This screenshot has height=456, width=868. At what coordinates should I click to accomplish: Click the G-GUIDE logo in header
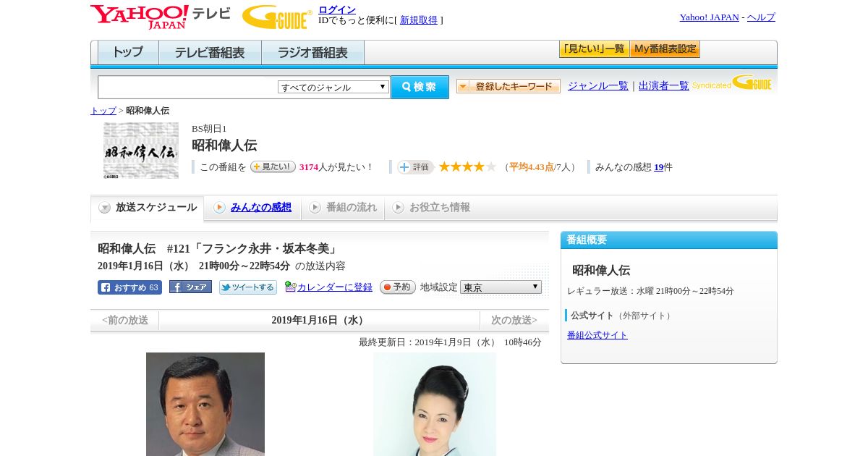pos(277,17)
